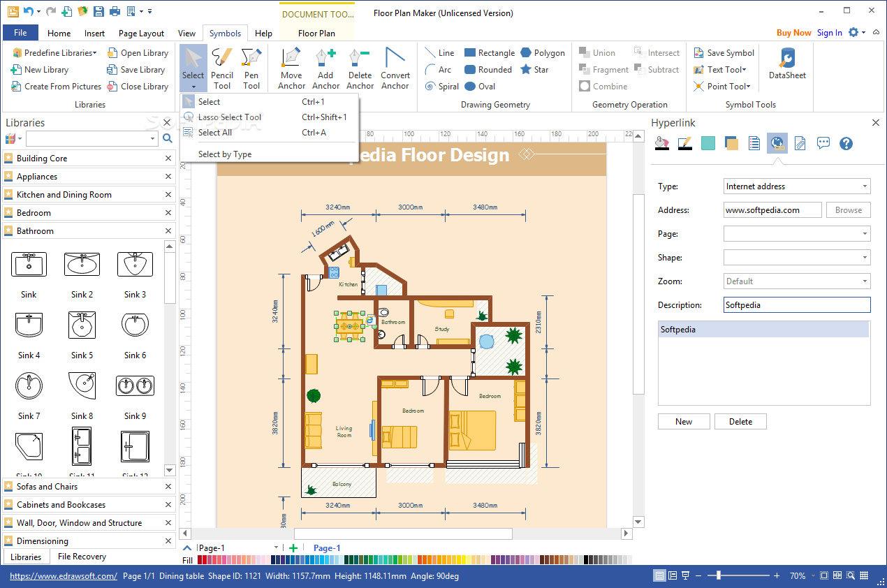Click the Sign In link
This screenshot has height=588, width=887.
830,33
